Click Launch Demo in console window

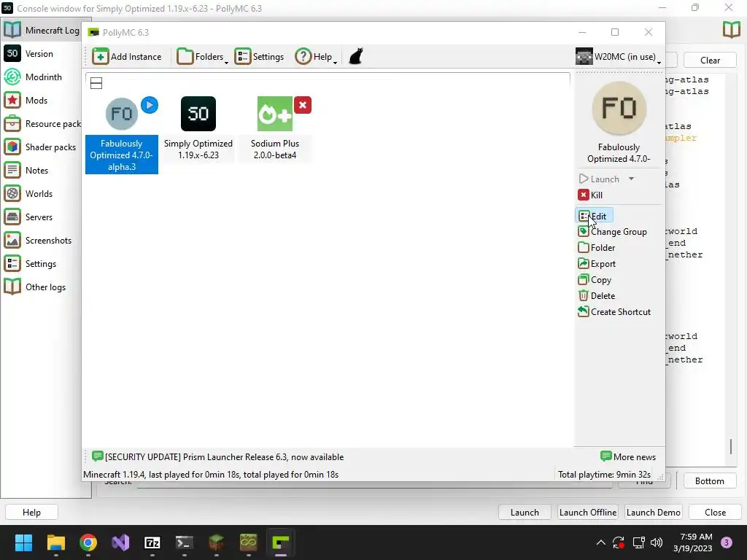pyautogui.click(x=653, y=513)
